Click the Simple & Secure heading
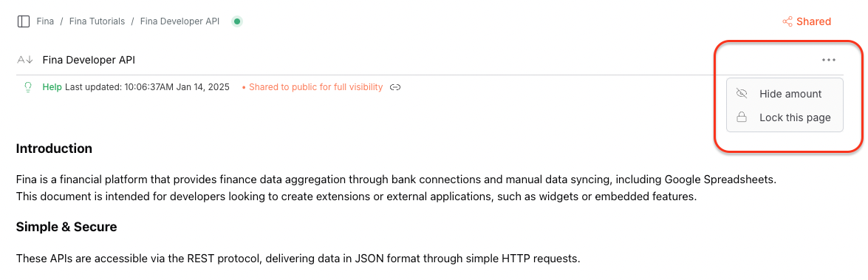 tap(66, 226)
